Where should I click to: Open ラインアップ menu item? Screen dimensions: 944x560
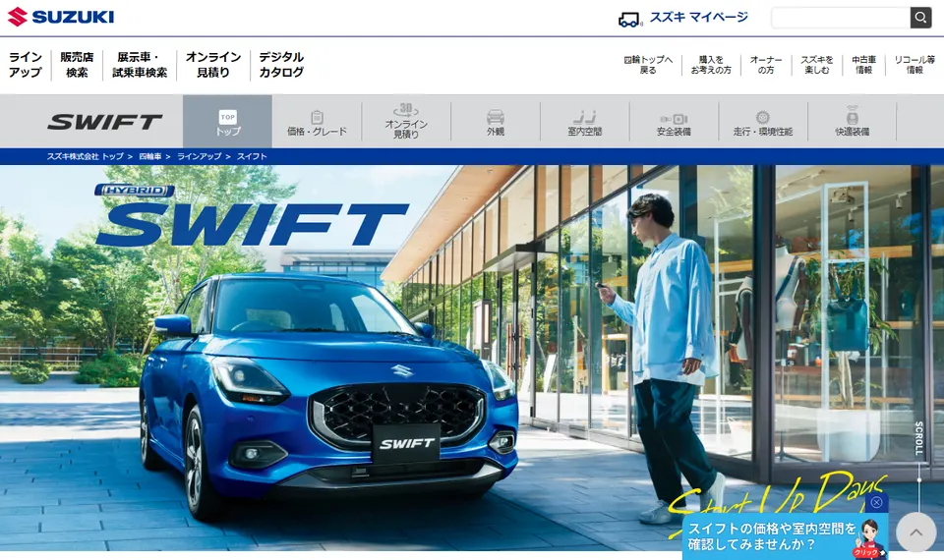click(x=26, y=65)
